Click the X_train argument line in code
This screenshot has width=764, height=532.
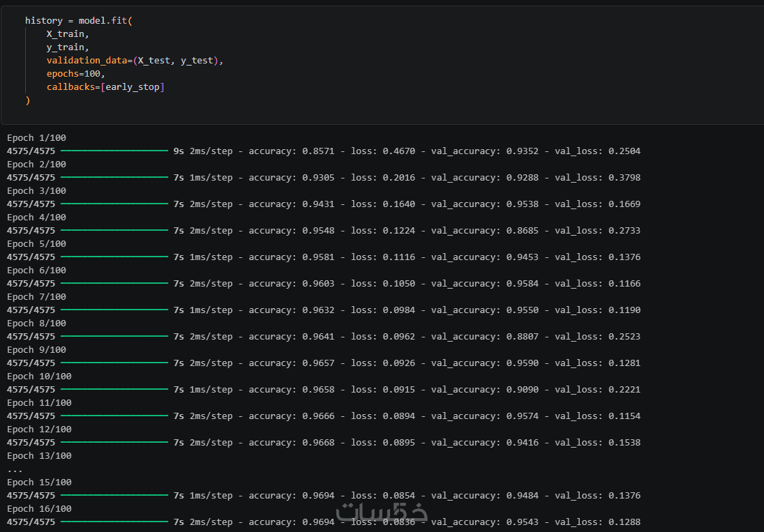pyautogui.click(x=68, y=34)
